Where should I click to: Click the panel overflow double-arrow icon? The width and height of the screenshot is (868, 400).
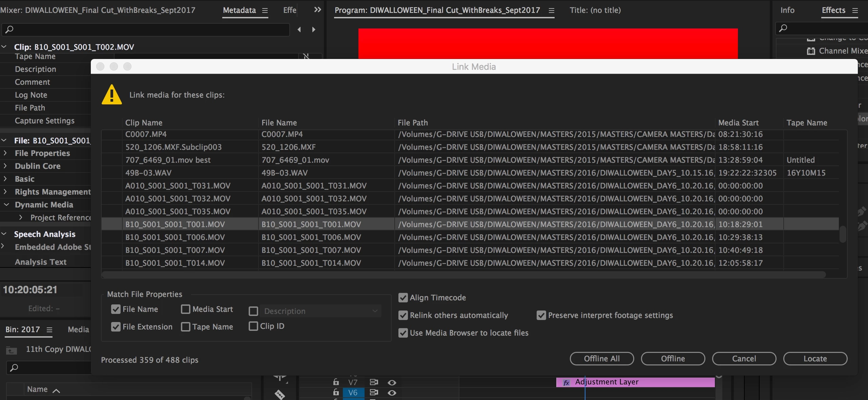click(317, 10)
